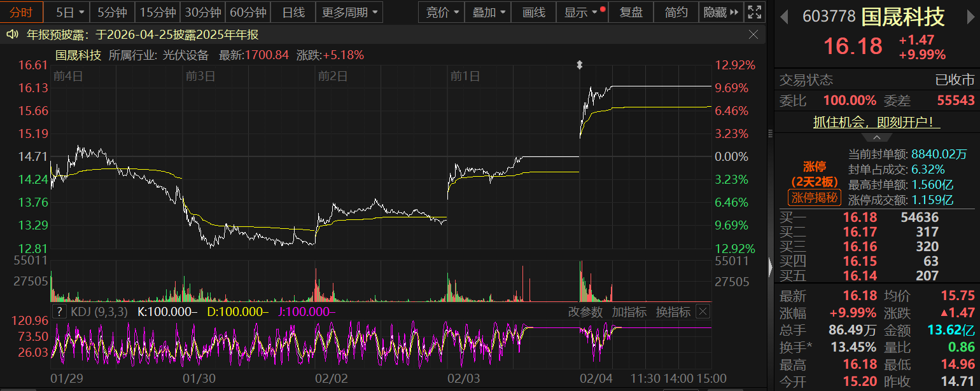Toggle the 简约 simple view mode

[x=676, y=12]
